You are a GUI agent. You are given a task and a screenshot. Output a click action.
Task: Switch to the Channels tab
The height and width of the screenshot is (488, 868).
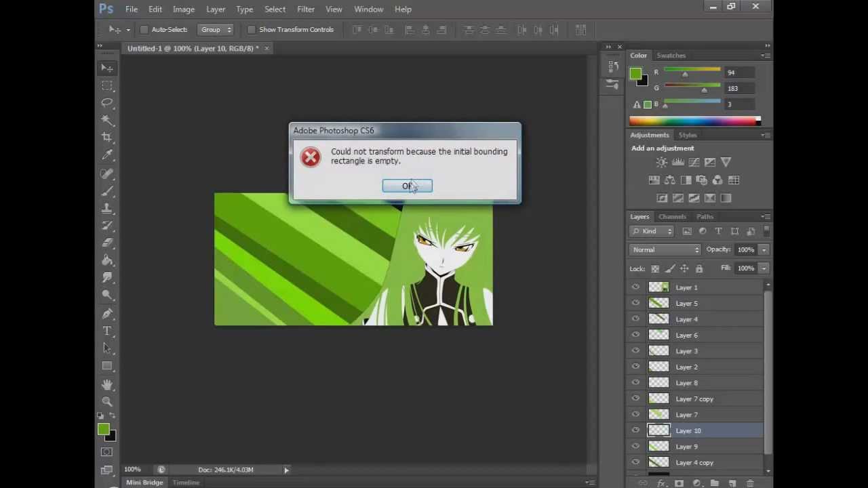click(x=672, y=217)
